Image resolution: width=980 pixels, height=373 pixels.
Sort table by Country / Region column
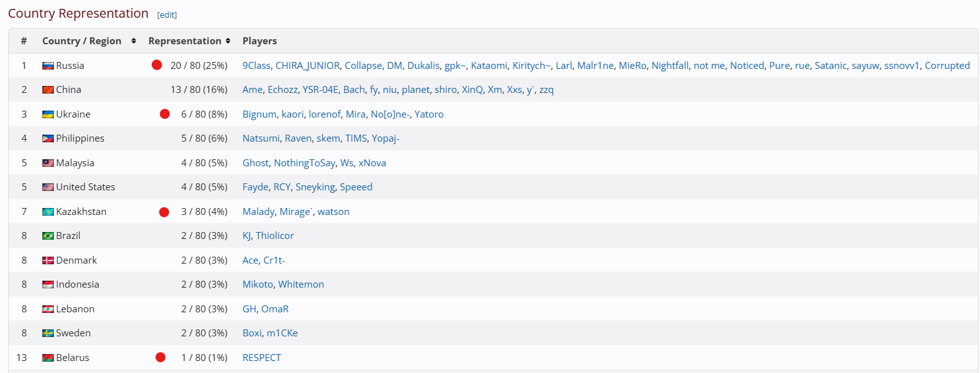pos(89,41)
